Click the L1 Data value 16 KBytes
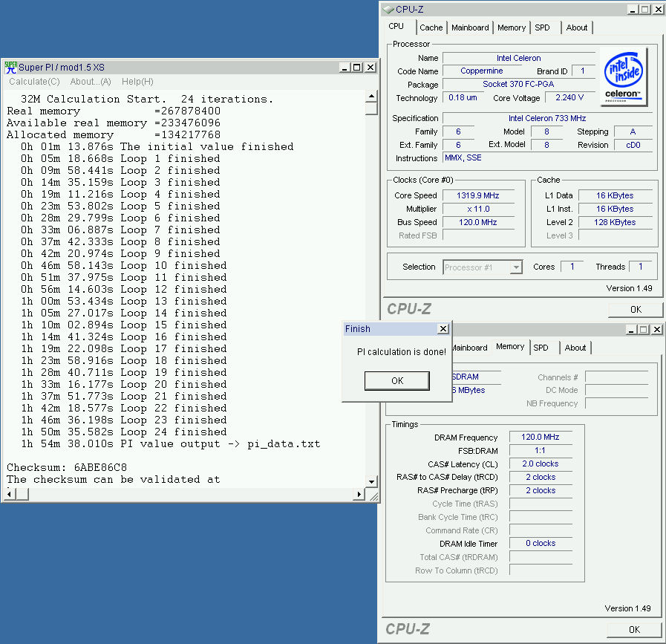The height and width of the screenshot is (644, 666). pyautogui.click(x=615, y=195)
